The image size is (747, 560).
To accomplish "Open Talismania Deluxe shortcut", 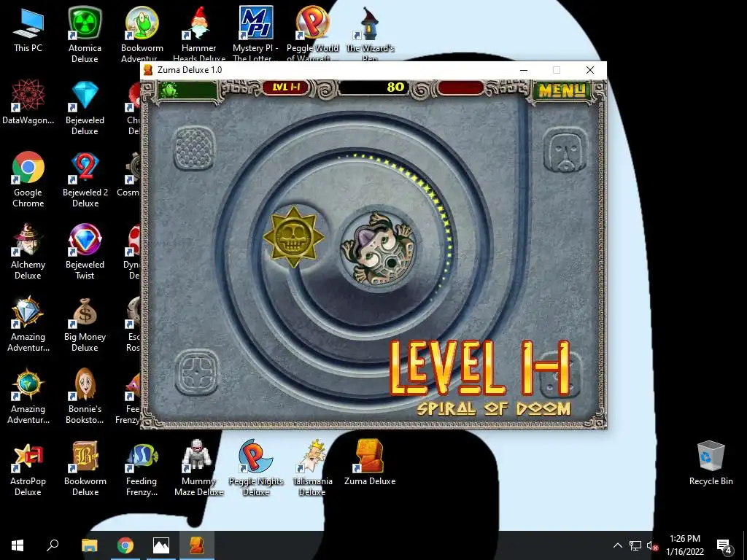I will click(x=312, y=469).
